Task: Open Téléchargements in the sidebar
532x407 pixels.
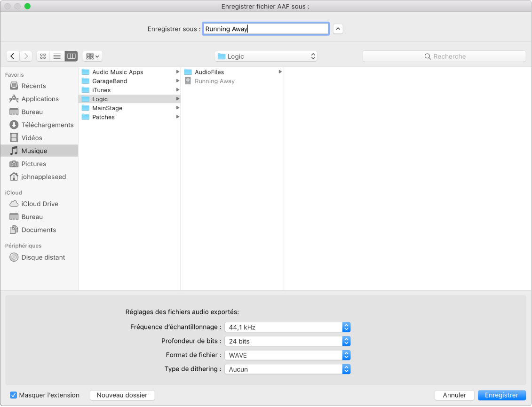Action: coord(47,125)
